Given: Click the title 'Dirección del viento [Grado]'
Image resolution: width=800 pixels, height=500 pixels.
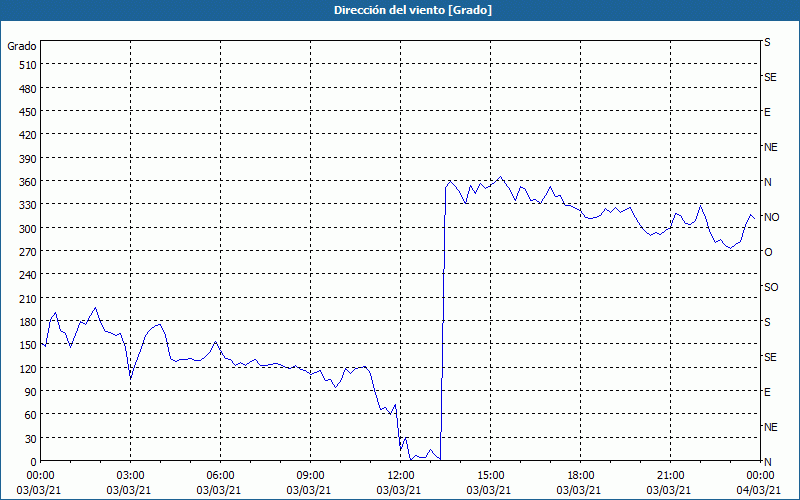Looking at the screenshot, I should 413,10.
